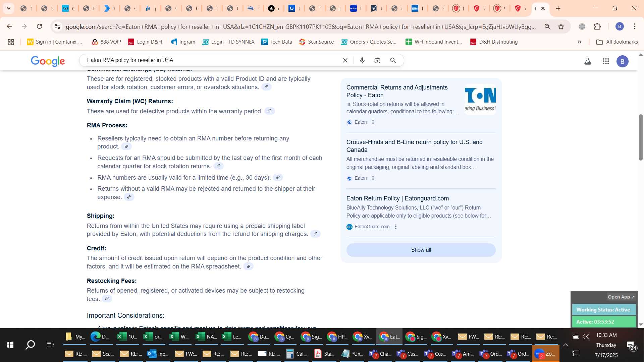Open the zoom magnifier icon in address bar

[x=547, y=26]
